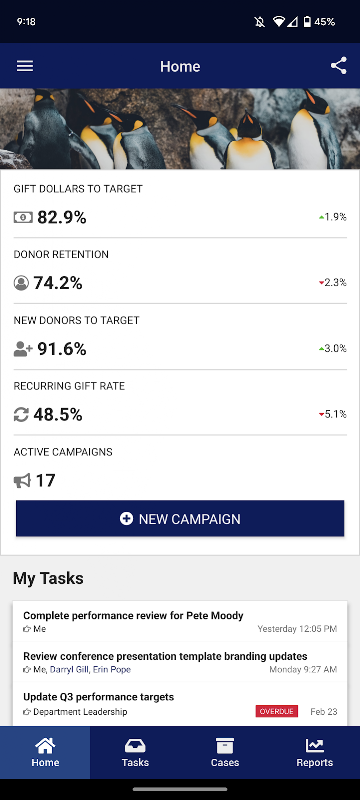Click the red OVERDUE badge

coord(277,711)
